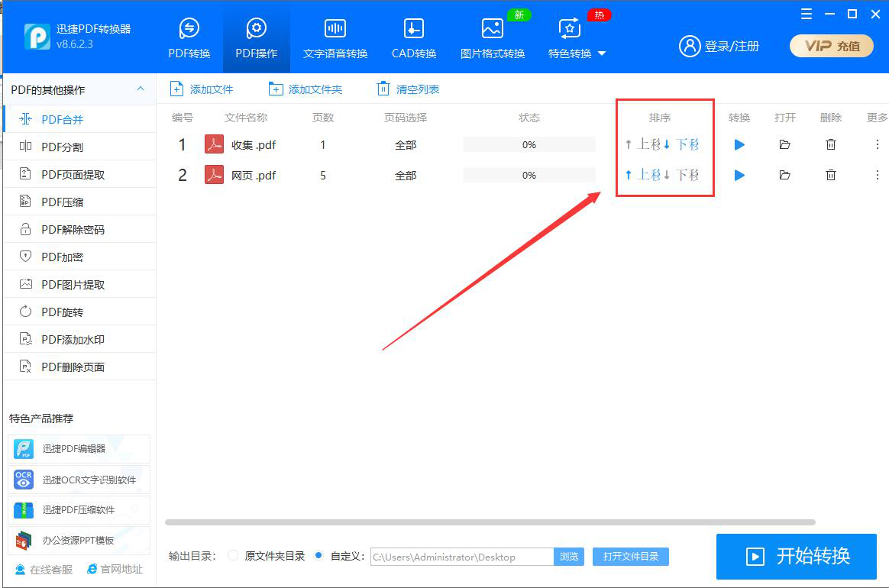Click the 打开文件目录 button

[630, 557]
